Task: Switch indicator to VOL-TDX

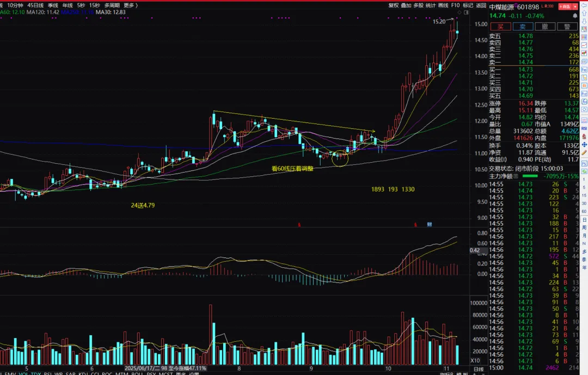Action: click(x=30, y=373)
